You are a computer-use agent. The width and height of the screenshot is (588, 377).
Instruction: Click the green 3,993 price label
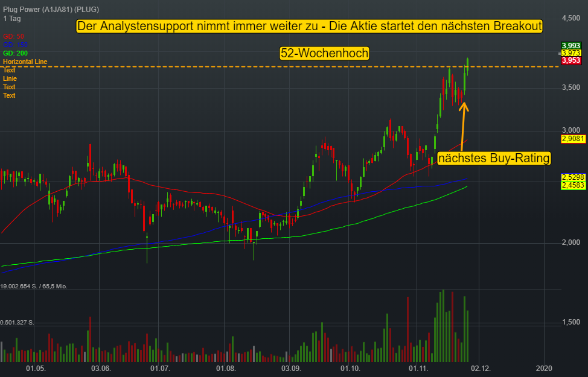click(570, 46)
